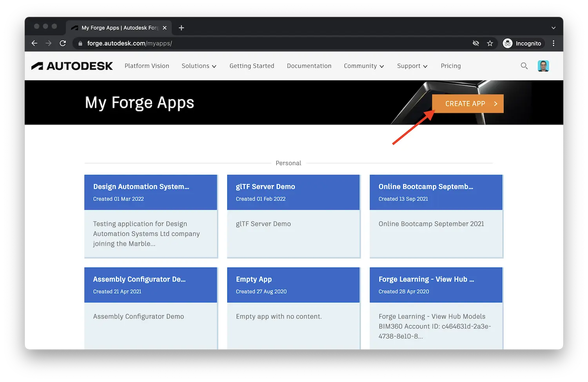588x382 pixels.
Task: Click 'Created 27 Aug 2020' date text
Action: 261,291
